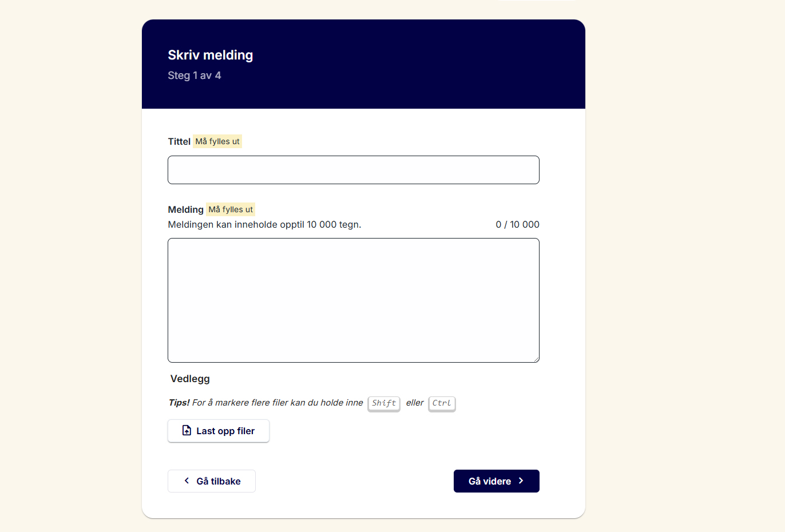Click the 'Må fylles ut' badge beside Melding

[x=231, y=209]
